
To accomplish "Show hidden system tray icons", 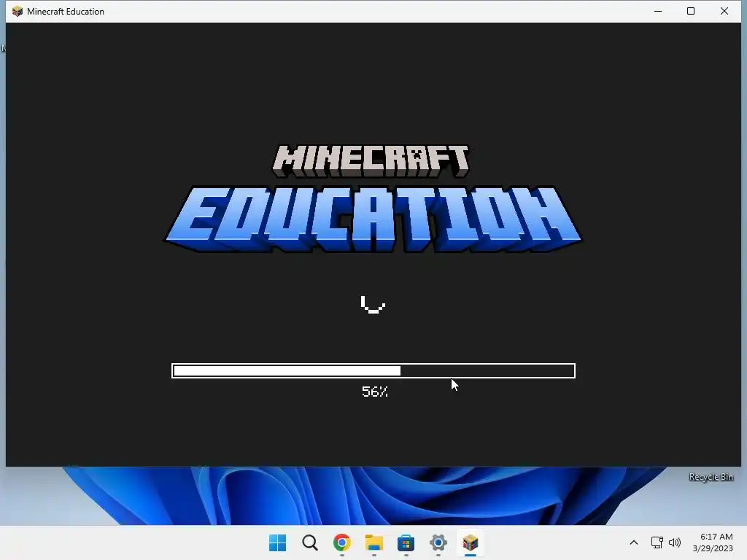I will [634, 542].
